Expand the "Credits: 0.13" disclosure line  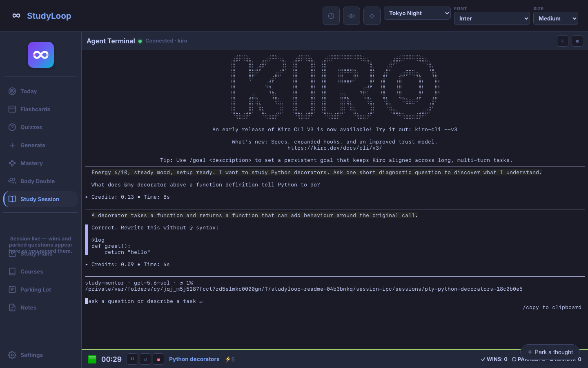click(127, 197)
